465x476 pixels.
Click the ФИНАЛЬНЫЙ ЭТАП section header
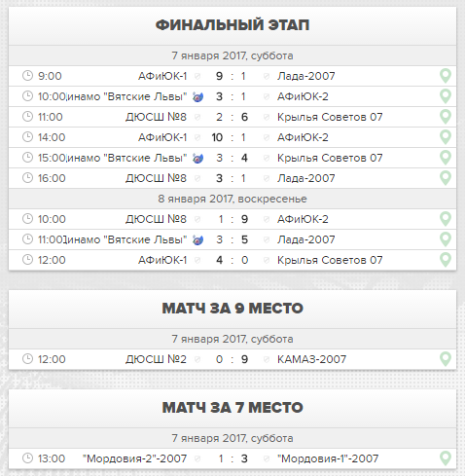coord(232,25)
